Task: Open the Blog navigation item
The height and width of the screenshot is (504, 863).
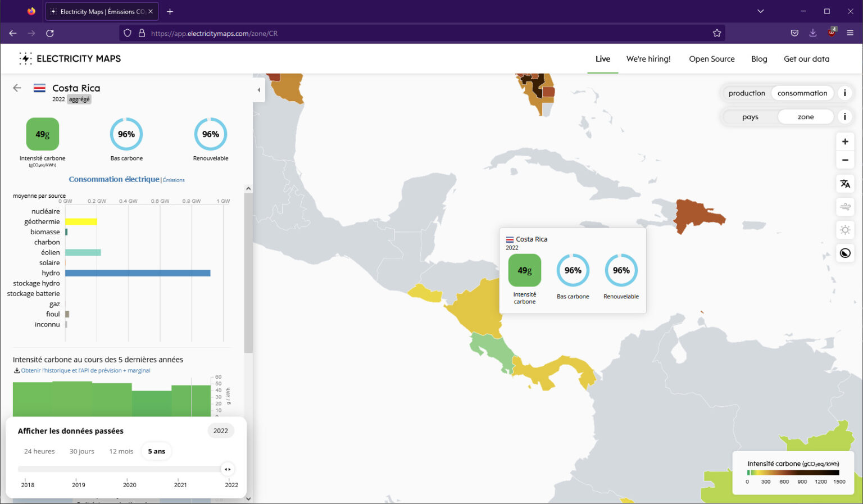Action: pos(759,59)
